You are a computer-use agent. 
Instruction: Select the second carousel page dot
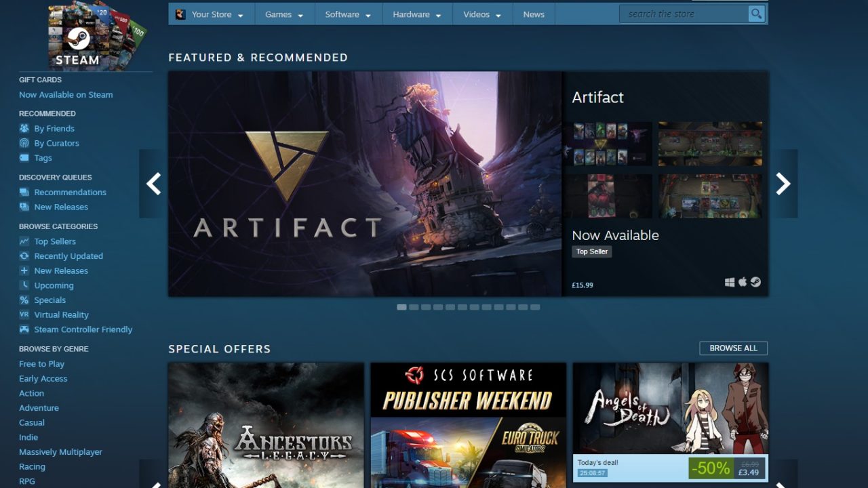(414, 307)
